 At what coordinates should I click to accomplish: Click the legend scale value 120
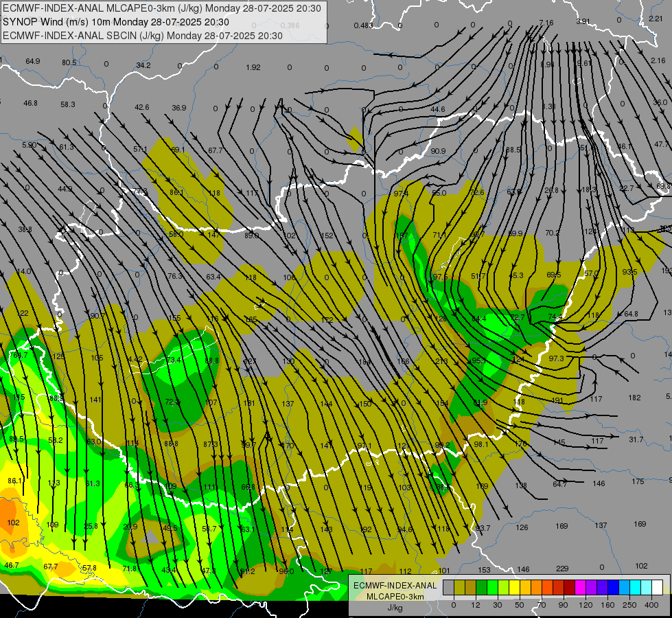click(586, 605)
